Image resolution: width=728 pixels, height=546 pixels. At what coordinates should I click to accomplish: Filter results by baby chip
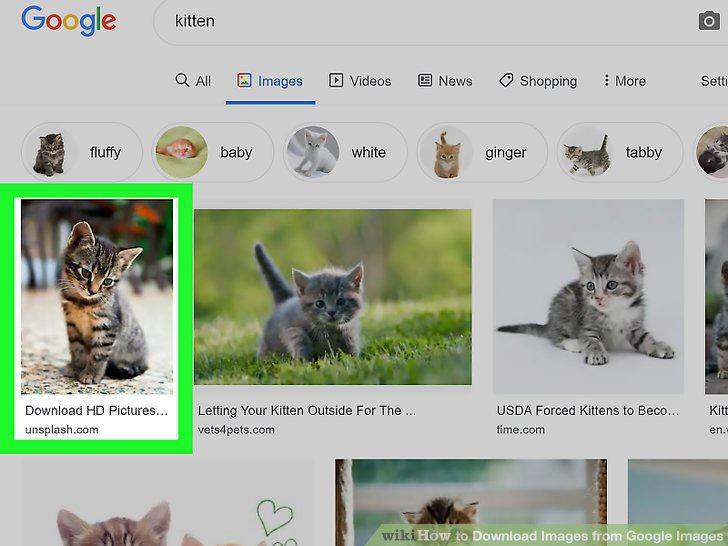click(x=213, y=152)
